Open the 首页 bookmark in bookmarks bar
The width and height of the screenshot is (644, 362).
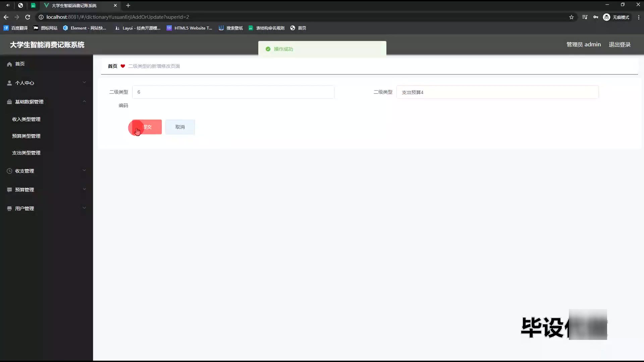click(x=298, y=28)
